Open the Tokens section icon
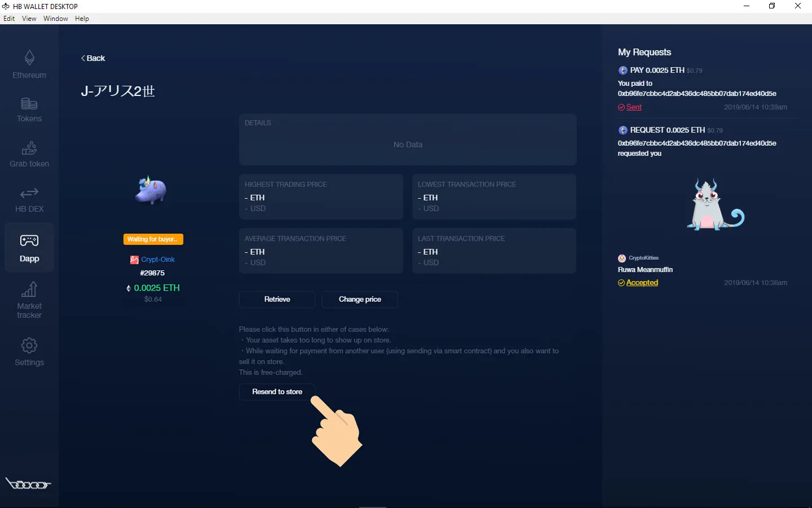Screen dimensions: 812x508 tap(29, 104)
